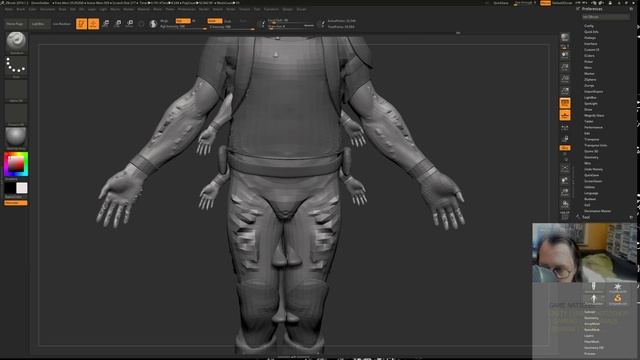Viewport: 640px width, 360px height.
Task: Click the BPR render icon on right shelf
Action: pyautogui.click(x=565, y=38)
